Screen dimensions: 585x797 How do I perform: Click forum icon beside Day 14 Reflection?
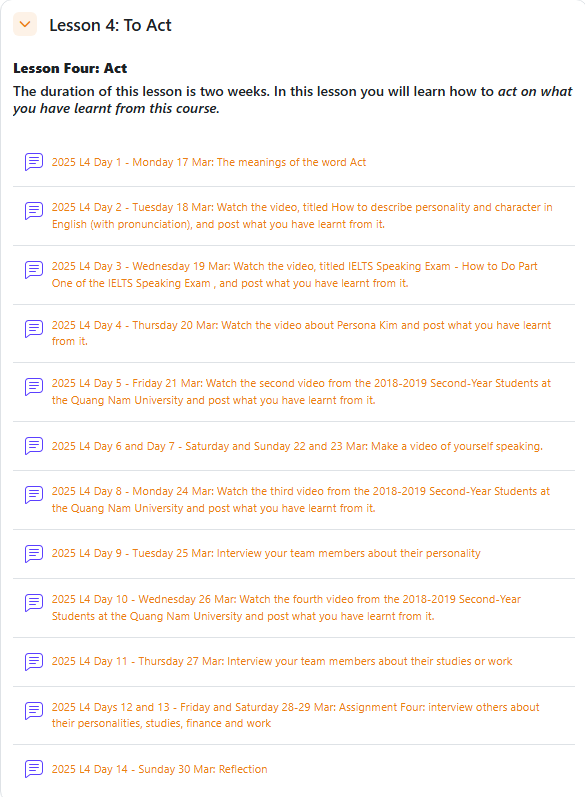[x=34, y=769]
